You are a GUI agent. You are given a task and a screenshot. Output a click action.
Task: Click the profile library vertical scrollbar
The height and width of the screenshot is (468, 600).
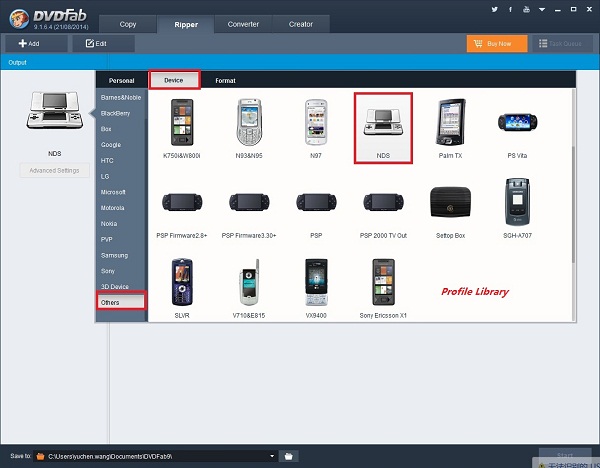573,205
